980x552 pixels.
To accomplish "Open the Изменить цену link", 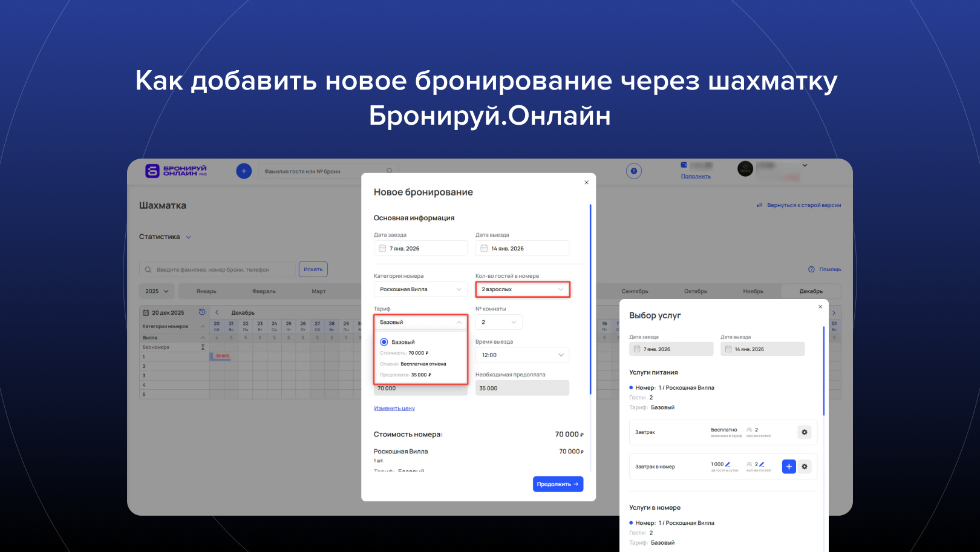I will 394,408.
